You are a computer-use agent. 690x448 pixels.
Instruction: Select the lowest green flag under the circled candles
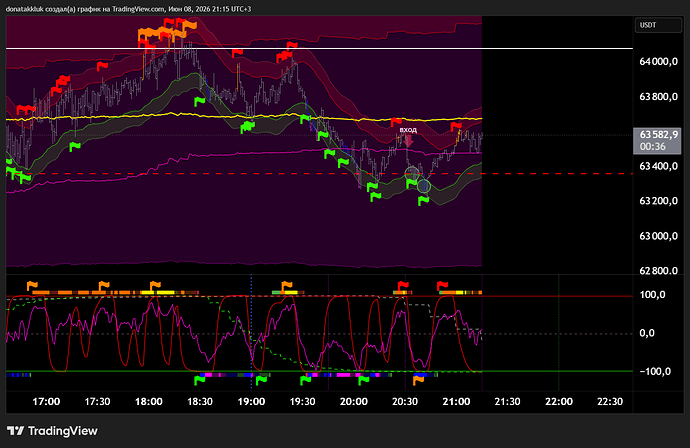(x=423, y=201)
